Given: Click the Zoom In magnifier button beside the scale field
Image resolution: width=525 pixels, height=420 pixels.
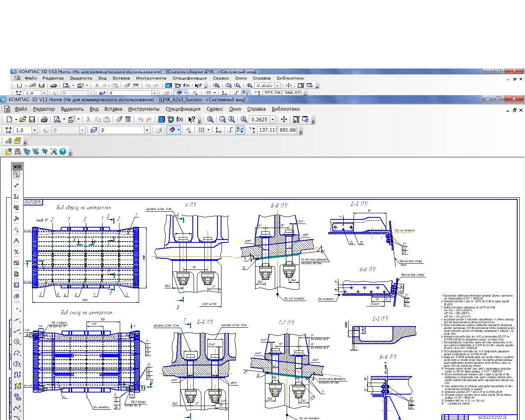Looking at the screenshot, I should 244,119.
